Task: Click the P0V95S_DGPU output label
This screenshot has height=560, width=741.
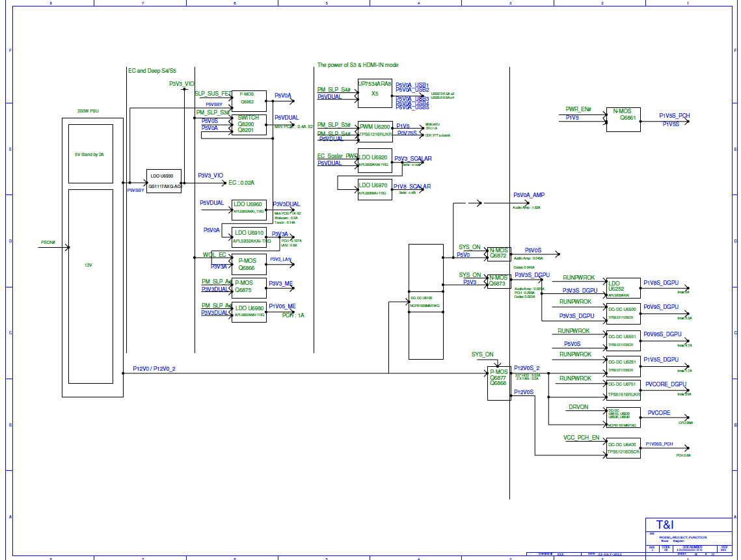Action: [662, 334]
